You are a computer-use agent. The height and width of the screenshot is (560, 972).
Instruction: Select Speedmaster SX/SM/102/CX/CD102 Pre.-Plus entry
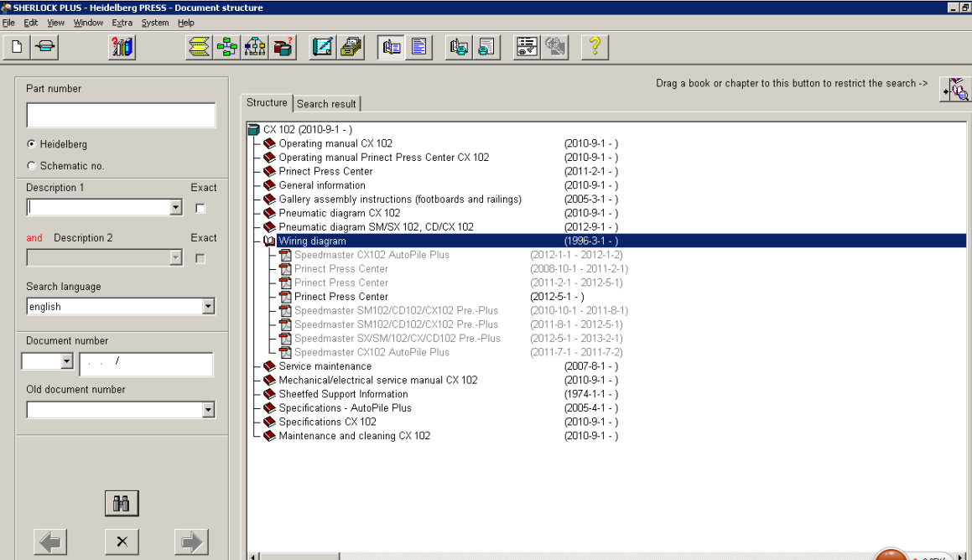(x=397, y=339)
